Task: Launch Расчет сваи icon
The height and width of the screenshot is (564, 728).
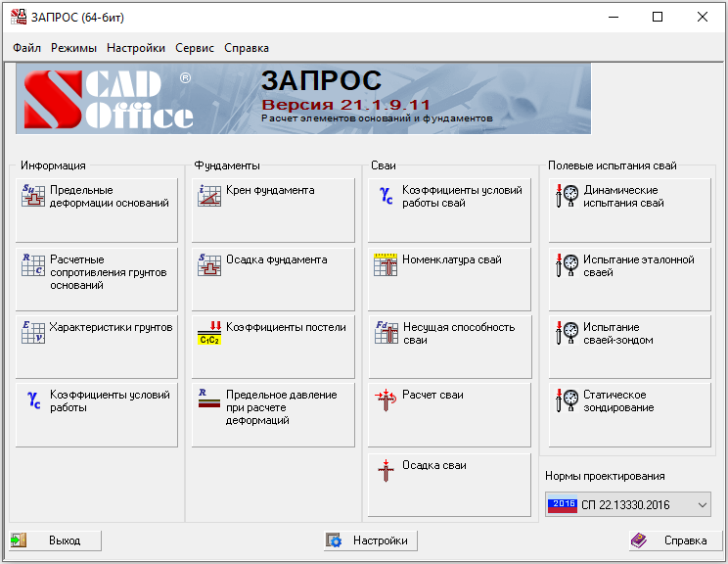Action: tap(386, 399)
